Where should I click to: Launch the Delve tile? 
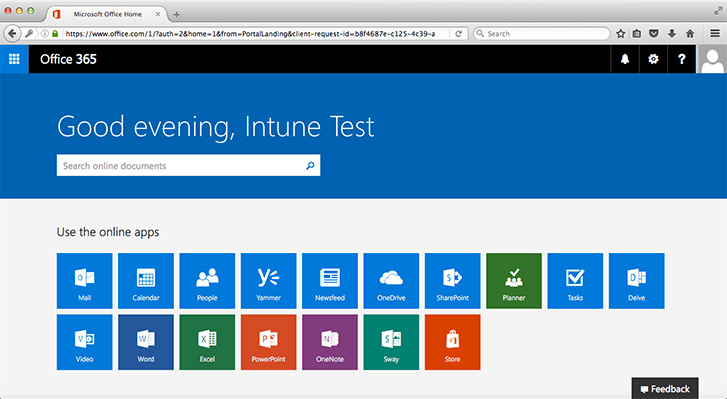tap(637, 281)
